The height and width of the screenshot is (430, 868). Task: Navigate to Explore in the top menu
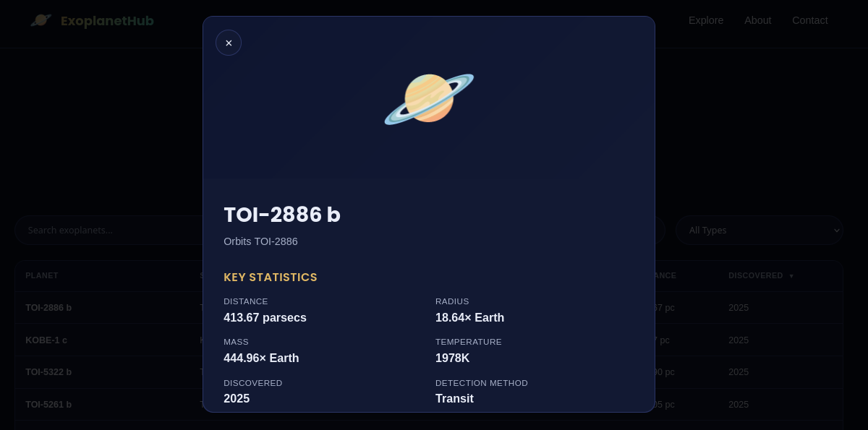(706, 20)
